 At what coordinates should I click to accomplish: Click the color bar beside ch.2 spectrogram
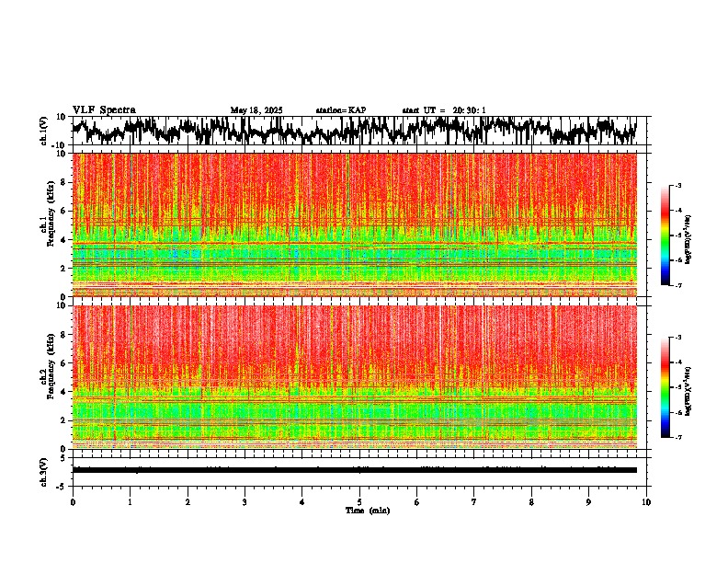pos(665,387)
